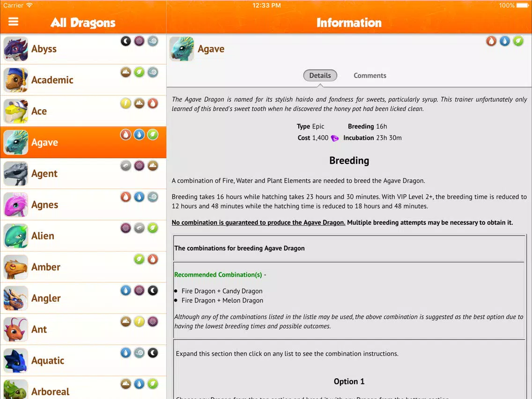Select the Ace dragon
This screenshot has height=399, width=532.
pos(83,111)
